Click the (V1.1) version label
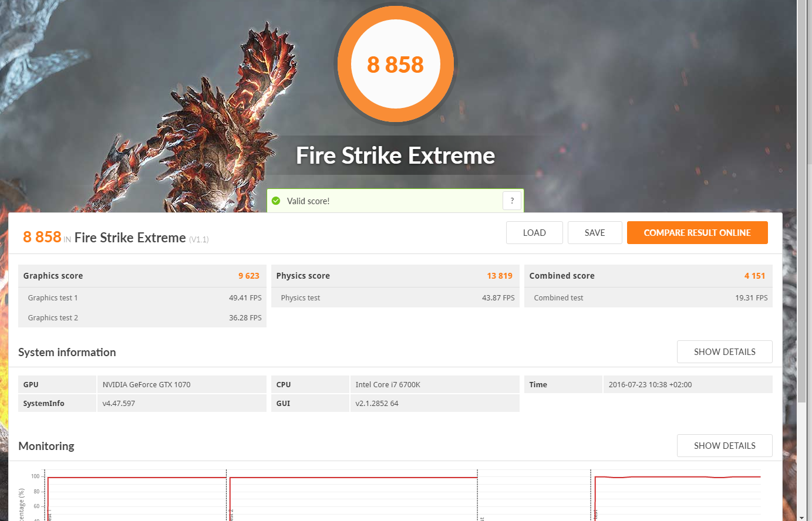This screenshot has width=812, height=521. click(x=199, y=239)
